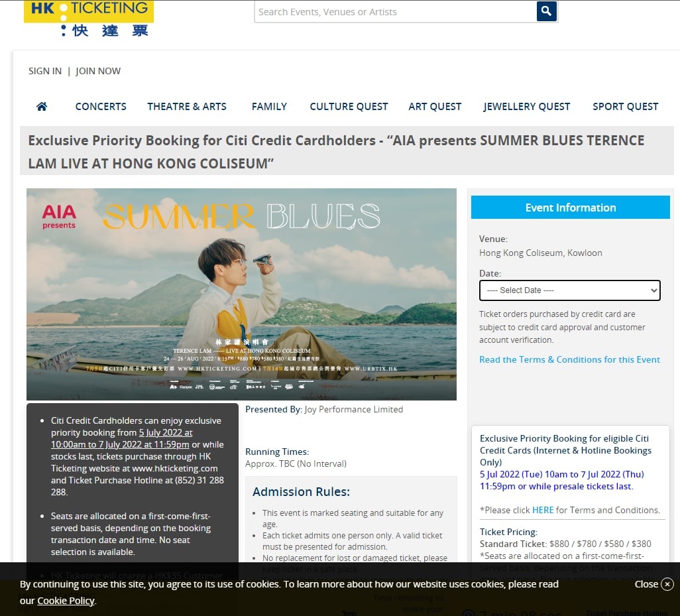The width and height of the screenshot is (680, 616).
Task: Open the Sport Quest menu
Action: pos(626,106)
